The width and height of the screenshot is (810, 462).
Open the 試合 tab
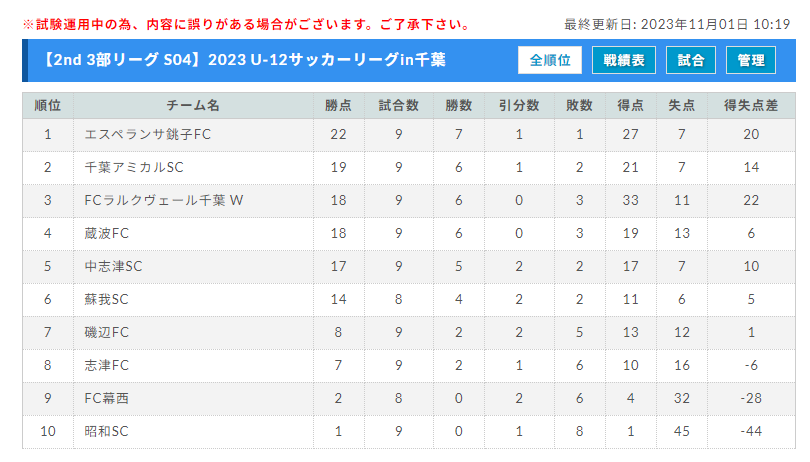tap(691, 60)
